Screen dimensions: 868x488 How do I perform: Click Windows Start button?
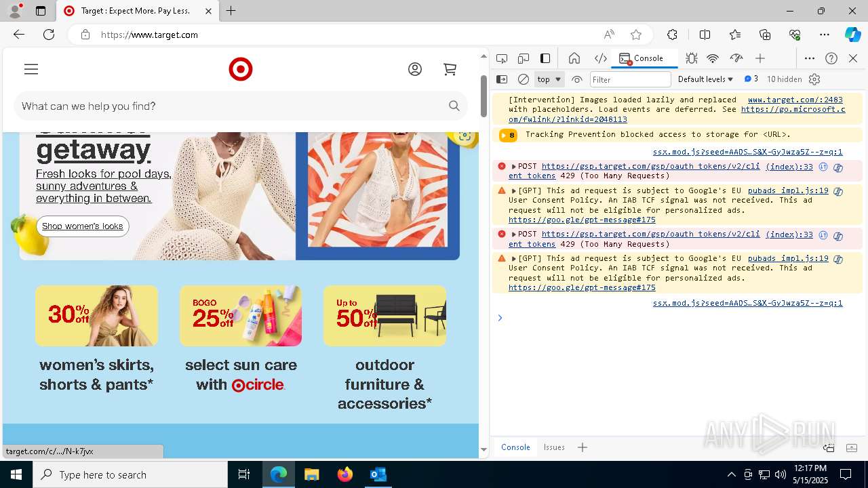click(x=16, y=474)
